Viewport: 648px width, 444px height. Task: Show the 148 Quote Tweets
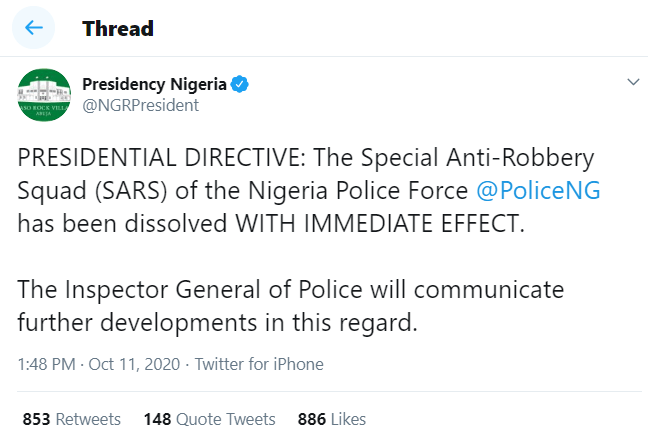(x=210, y=419)
